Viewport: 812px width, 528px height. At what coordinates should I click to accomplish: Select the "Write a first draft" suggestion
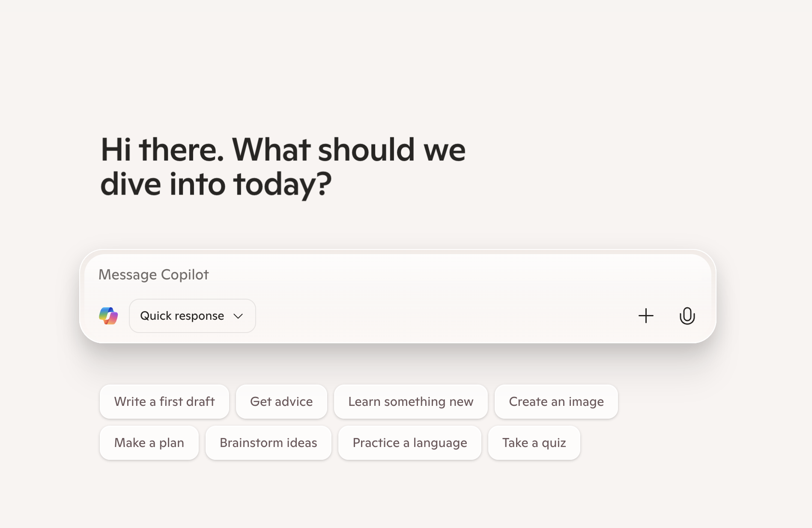[x=164, y=402]
